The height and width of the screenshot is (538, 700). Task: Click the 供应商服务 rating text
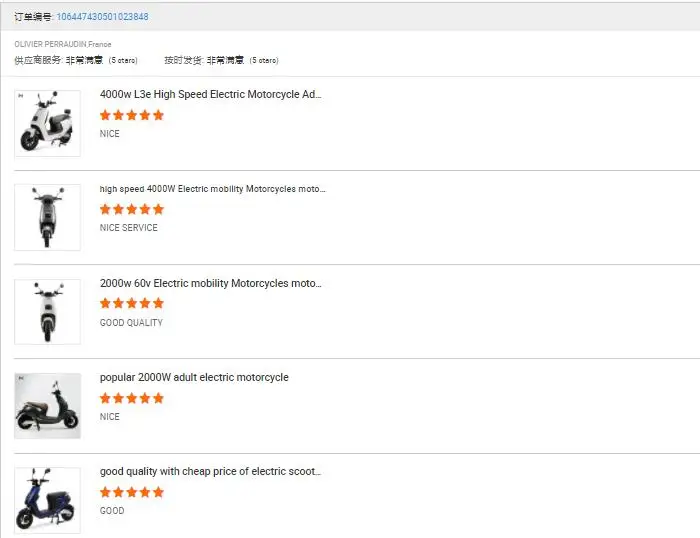click(76, 60)
